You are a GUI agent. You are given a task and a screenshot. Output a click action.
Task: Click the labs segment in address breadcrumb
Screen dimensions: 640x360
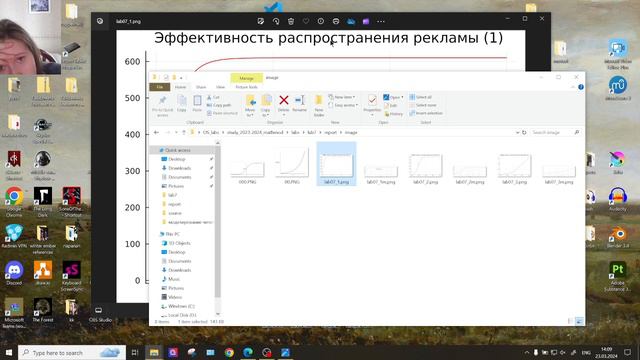point(295,133)
